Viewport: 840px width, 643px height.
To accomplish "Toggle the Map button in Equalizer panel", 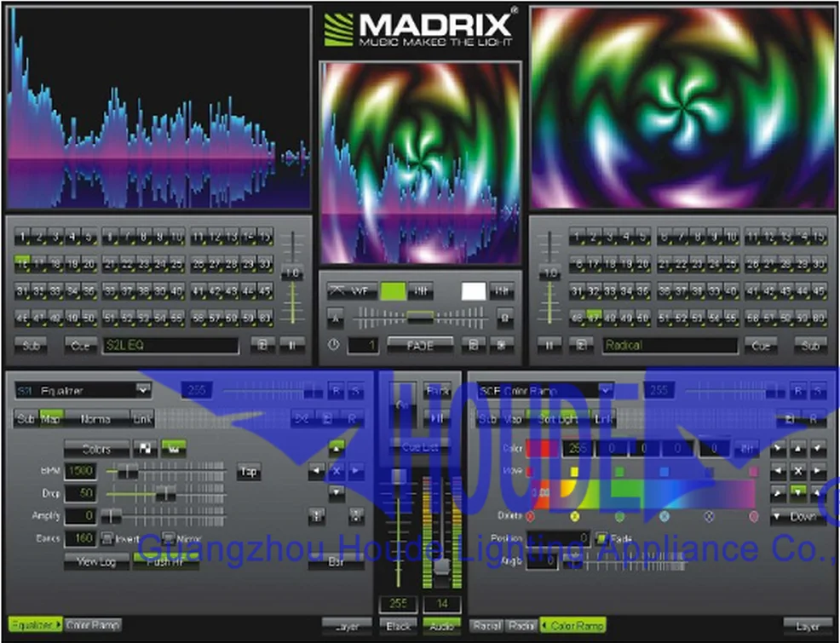I will coord(51,418).
